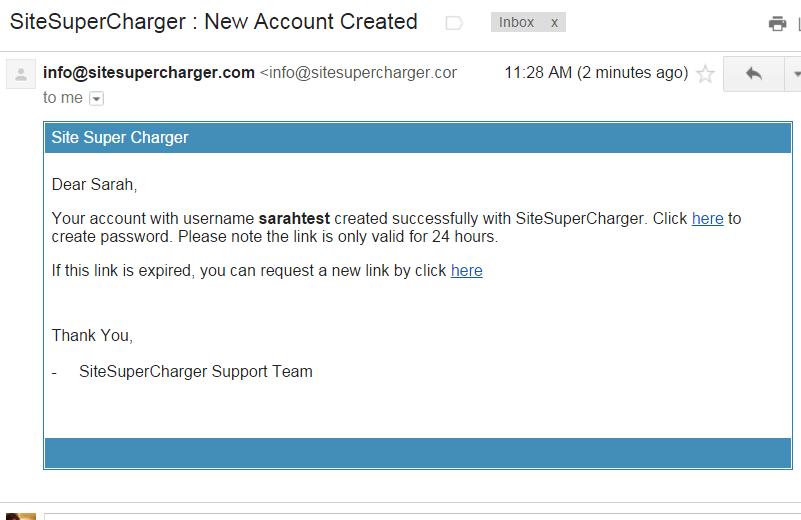Click the Inbox label tag

[x=516, y=22]
